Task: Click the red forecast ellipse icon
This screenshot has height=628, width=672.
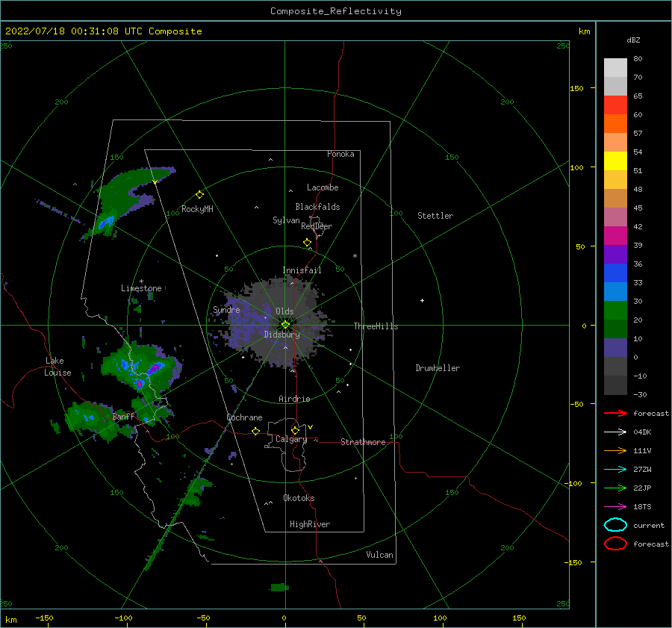Action: tap(615, 544)
